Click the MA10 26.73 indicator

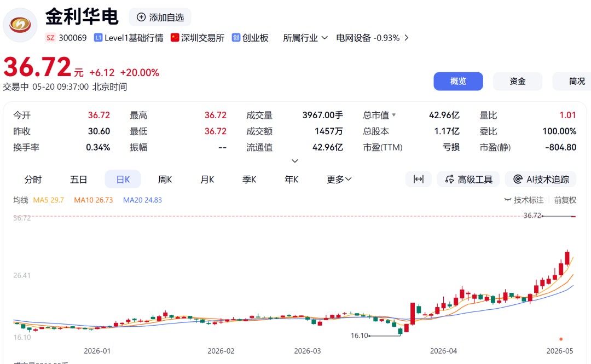pos(94,200)
